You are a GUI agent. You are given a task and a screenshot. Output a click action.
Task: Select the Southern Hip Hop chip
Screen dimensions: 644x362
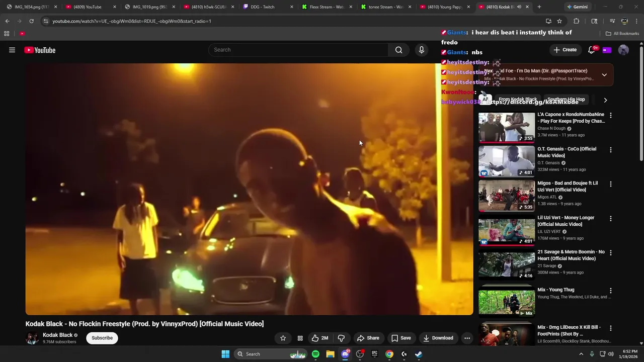coord(566,100)
